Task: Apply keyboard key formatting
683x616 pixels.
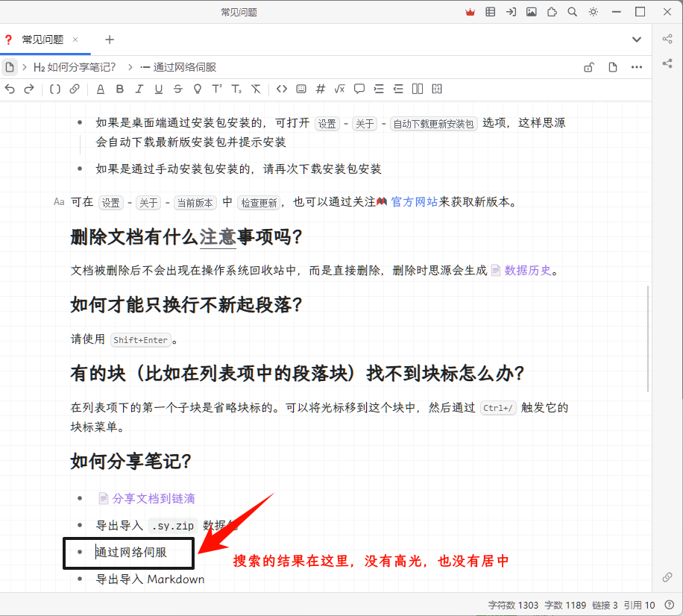Action: coord(301,89)
